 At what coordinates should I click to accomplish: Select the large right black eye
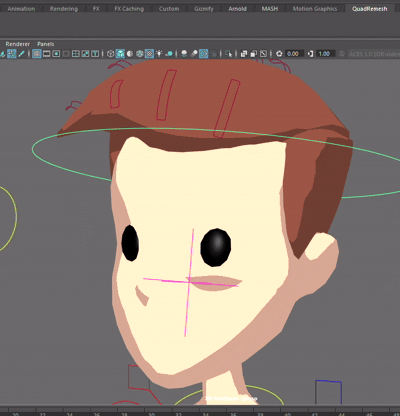pyautogui.click(x=216, y=247)
